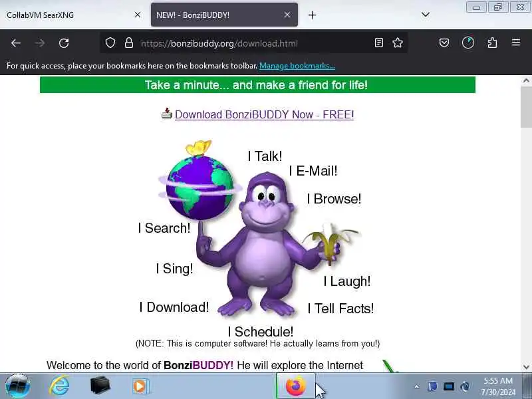Viewport: 532px width, 399px height.
Task: Click the green banner 'Take a minute...'
Action: 257,85
